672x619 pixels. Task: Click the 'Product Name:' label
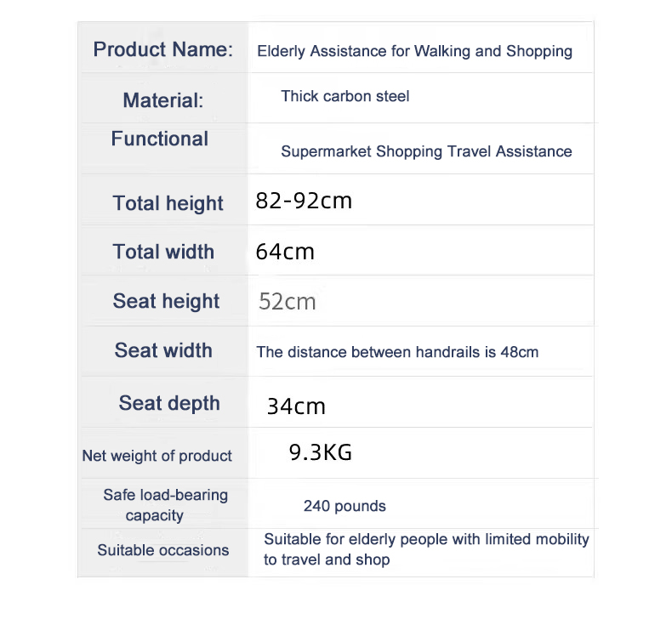[162, 49]
